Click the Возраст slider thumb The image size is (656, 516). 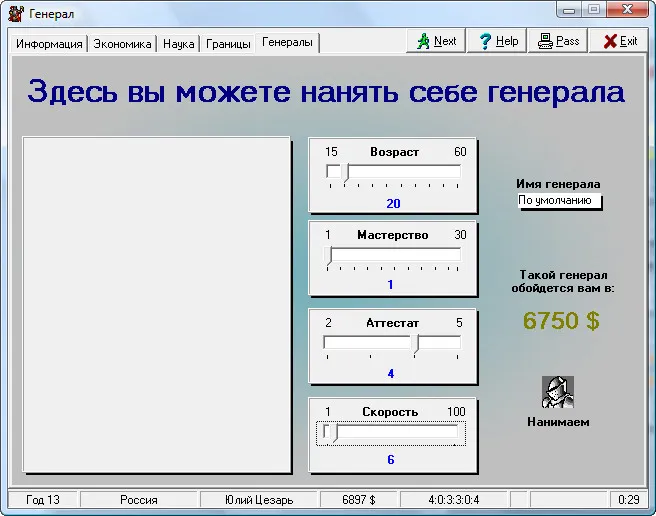coord(345,173)
